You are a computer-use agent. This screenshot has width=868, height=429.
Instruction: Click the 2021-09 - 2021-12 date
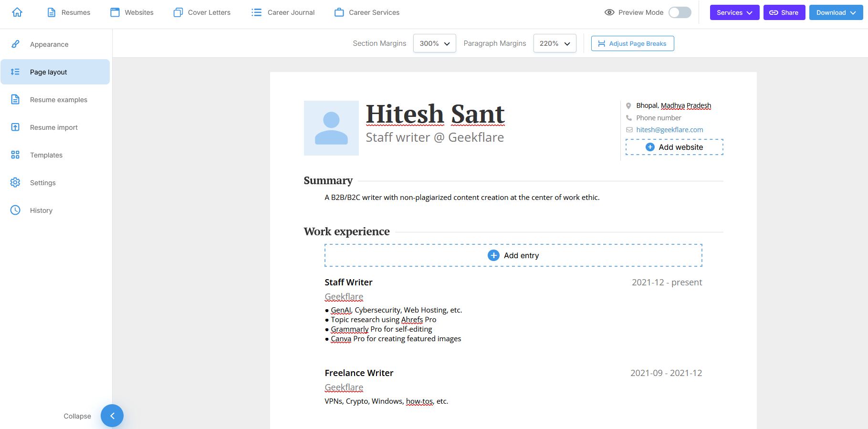click(x=666, y=373)
